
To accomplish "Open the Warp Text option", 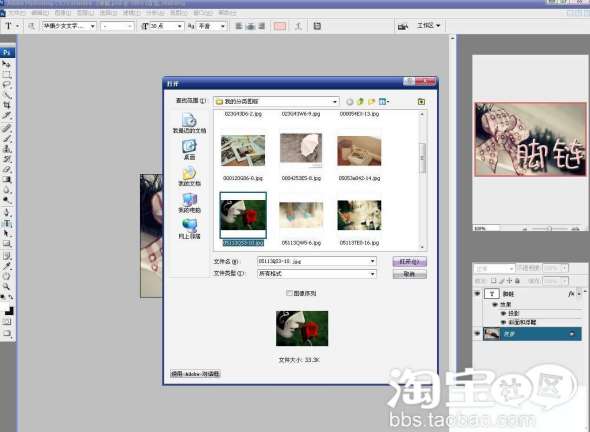I will (x=298, y=26).
